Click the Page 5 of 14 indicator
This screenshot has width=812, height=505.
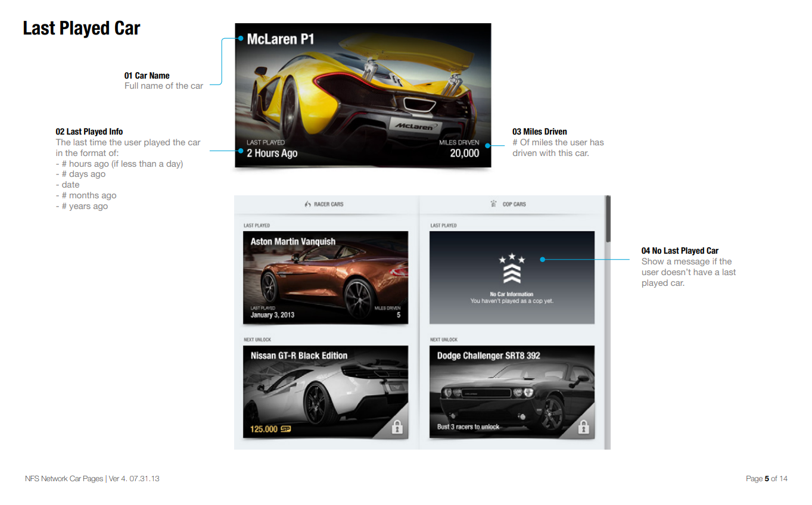click(767, 479)
